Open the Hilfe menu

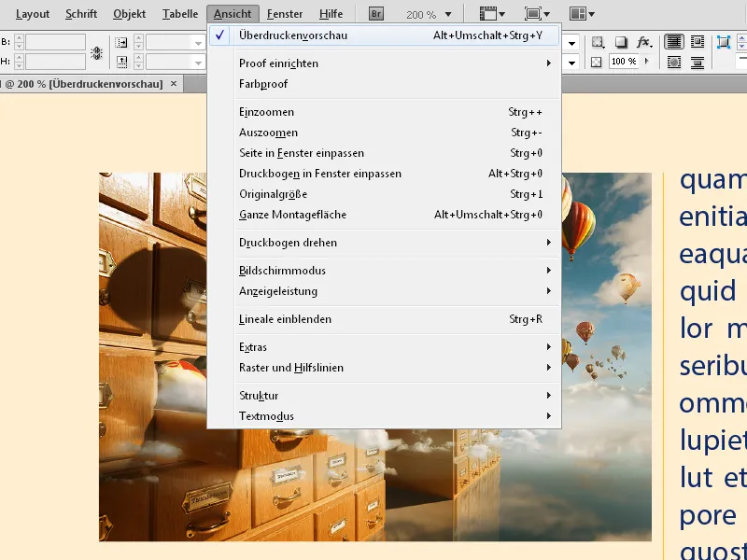331,14
